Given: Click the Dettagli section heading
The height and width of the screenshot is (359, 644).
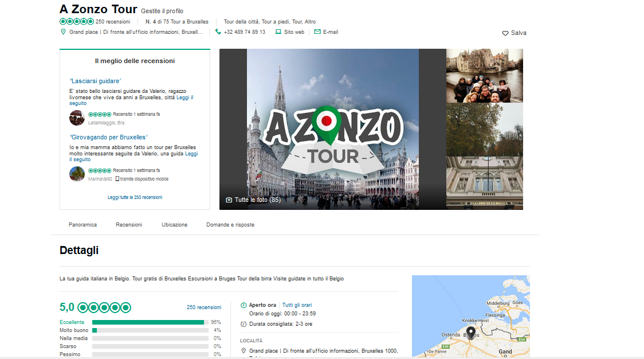Looking at the screenshot, I should (79, 251).
